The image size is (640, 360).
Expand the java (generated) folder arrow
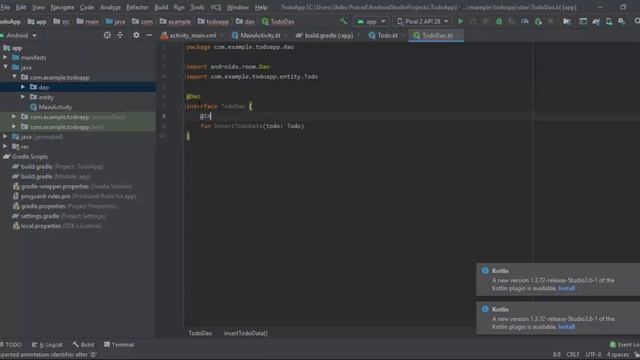(5, 137)
